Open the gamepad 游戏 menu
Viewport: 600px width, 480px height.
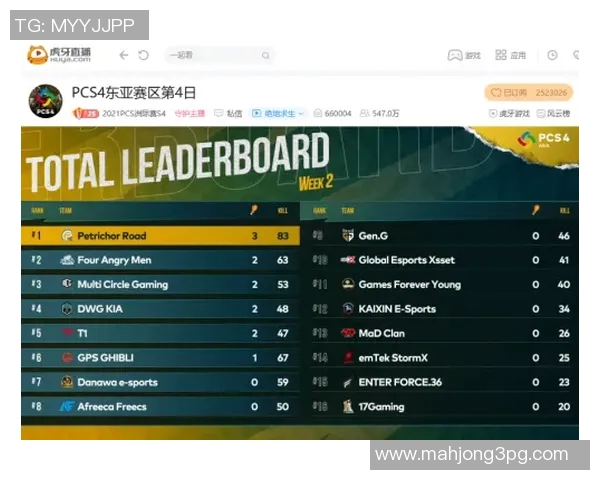(463, 55)
